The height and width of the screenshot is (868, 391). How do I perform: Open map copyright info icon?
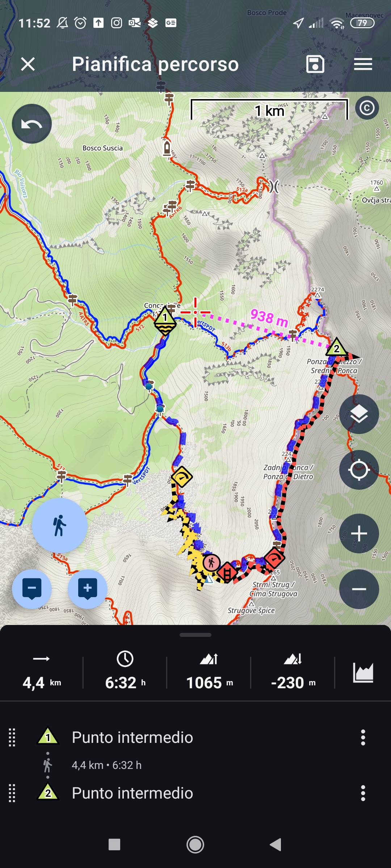[367, 108]
